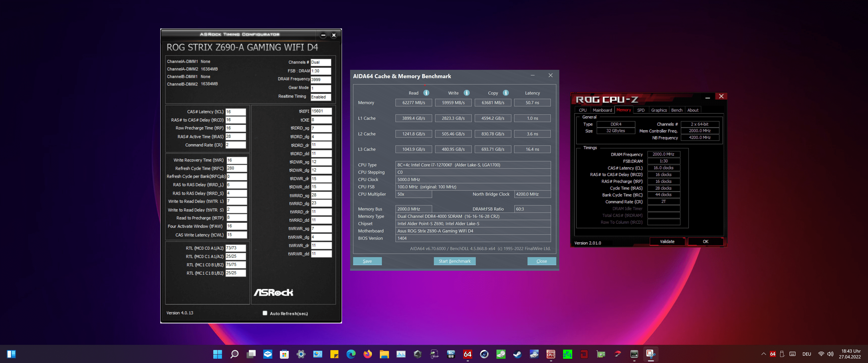Click the Refresh Cycle Time (tRFC) field
This screenshot has width=868, height=363.
pos(236,168)
